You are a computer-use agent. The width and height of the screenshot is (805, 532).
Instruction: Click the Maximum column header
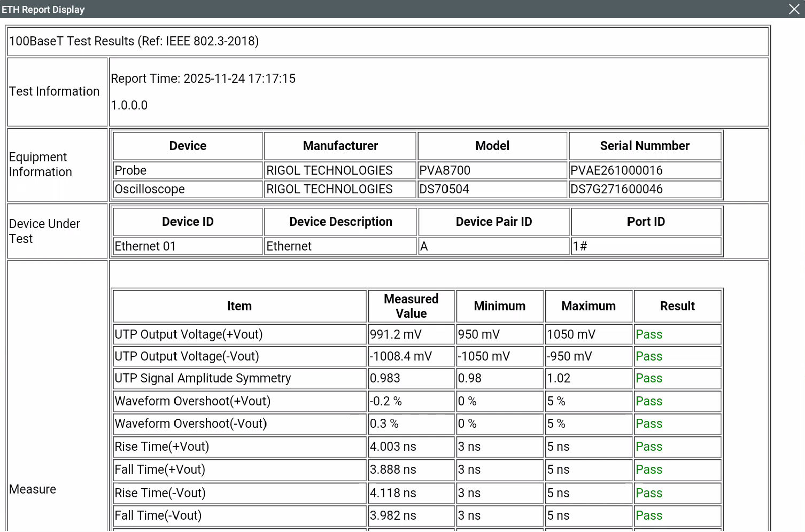pos(589,306)
